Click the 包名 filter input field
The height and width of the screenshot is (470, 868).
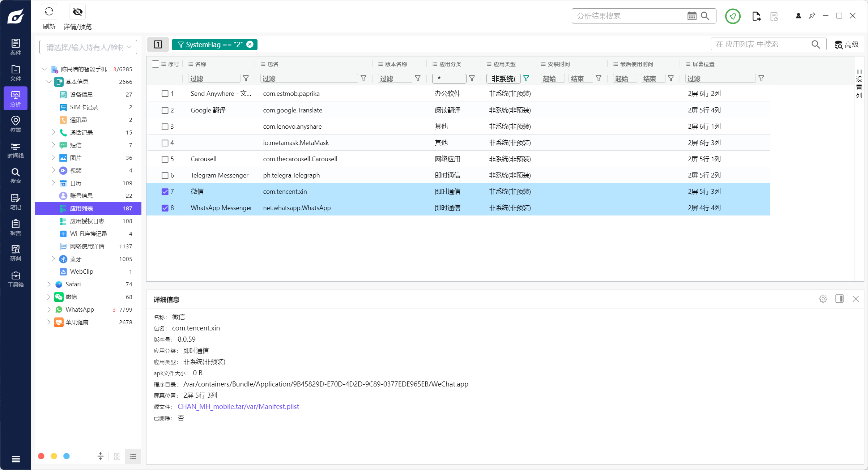309,78
